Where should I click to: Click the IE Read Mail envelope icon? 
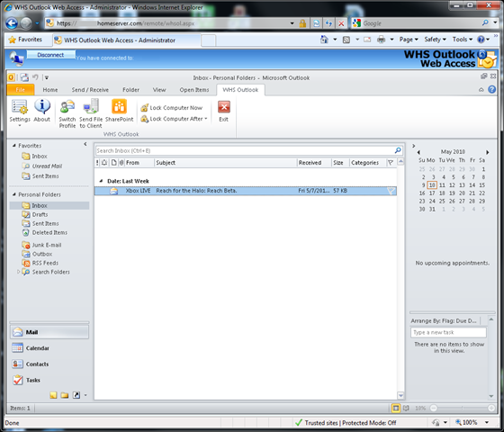coord(367,40)
